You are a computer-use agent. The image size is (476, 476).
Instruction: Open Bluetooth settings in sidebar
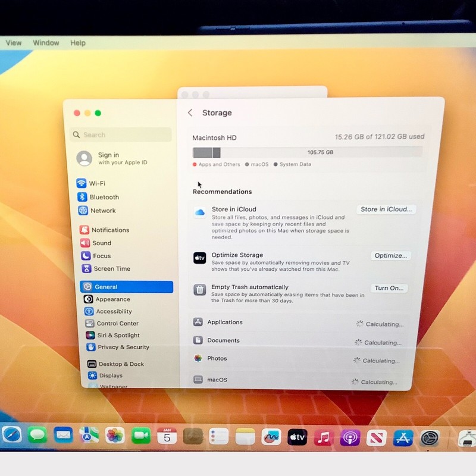(x=98, y=197)
